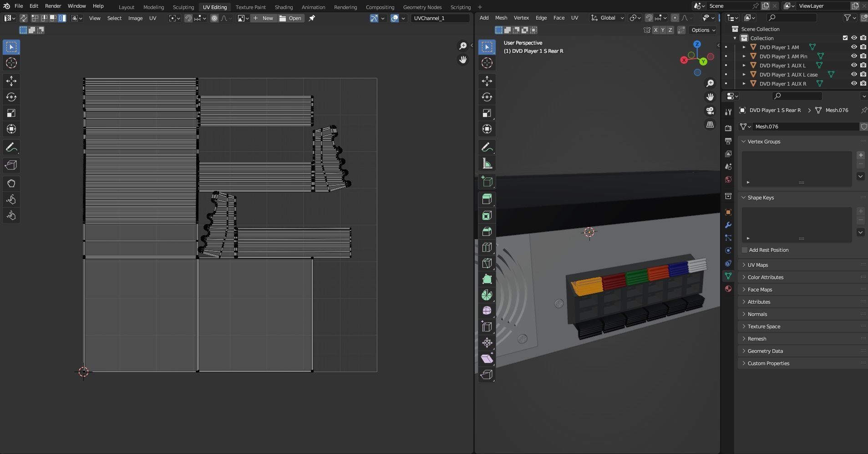This screenshot has height=454, width=868.
Task: Switch to the Texture Paint workspace tab
Action: [251, 7]
